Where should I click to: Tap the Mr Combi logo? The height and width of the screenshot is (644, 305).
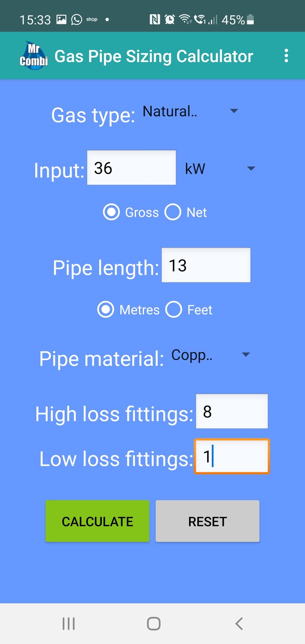(x=34, y=56)
